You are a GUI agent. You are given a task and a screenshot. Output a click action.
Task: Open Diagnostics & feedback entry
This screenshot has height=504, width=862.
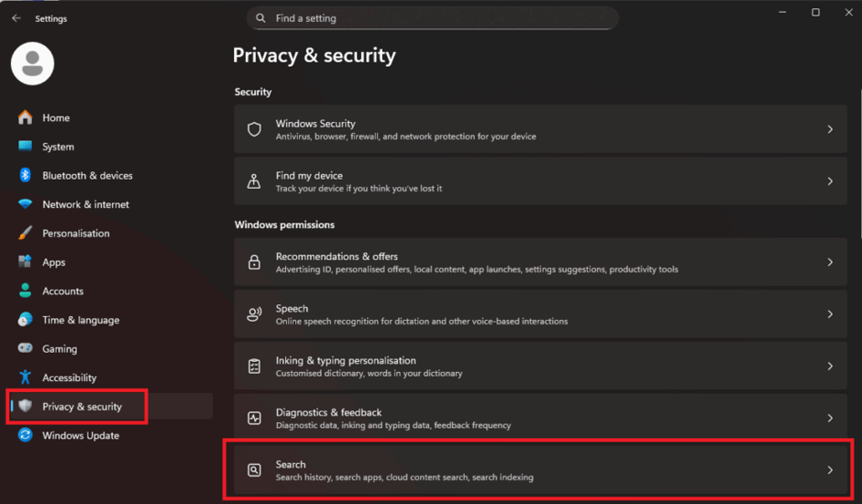tap(540, 418)
